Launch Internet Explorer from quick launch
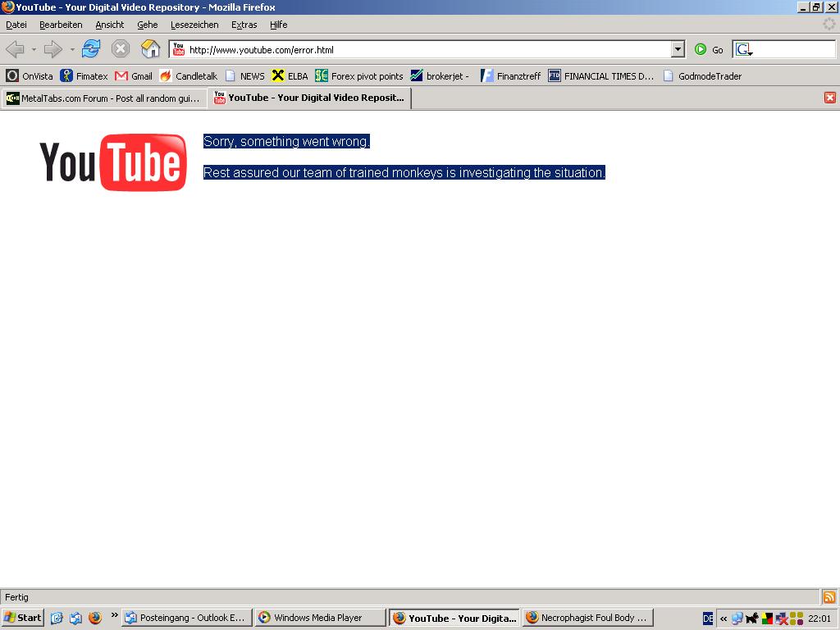Image resolution: width=840 pixels, height=630 pixels. [x=57, y=618]
